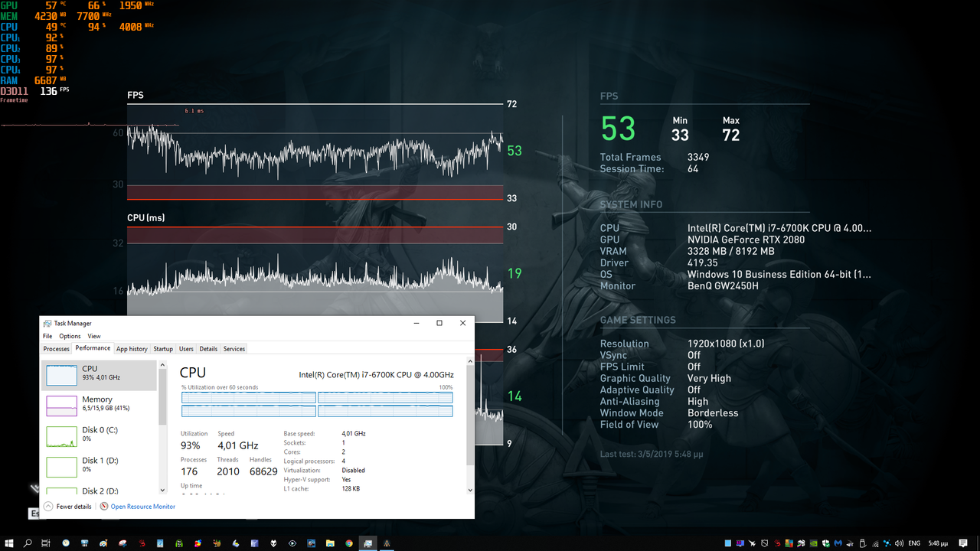
Task: Click the 5:48 μμ system clock
Action: point(937,543)
